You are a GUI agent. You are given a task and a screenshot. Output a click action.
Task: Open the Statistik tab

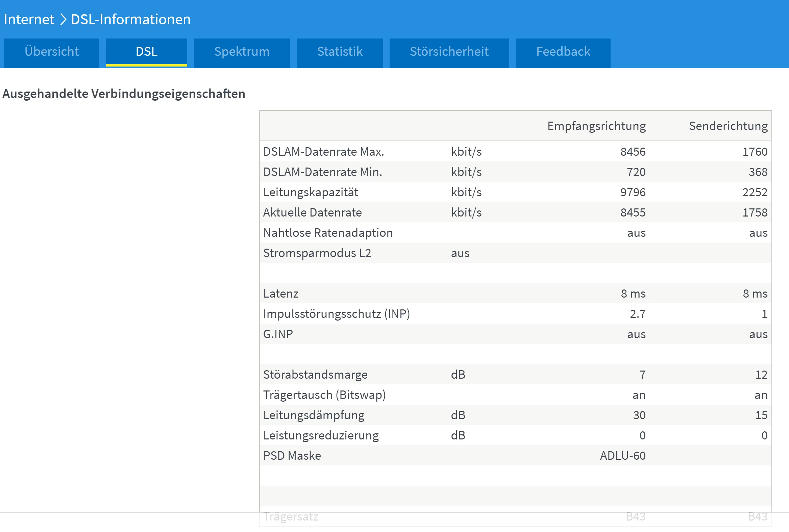coord(339,52)
